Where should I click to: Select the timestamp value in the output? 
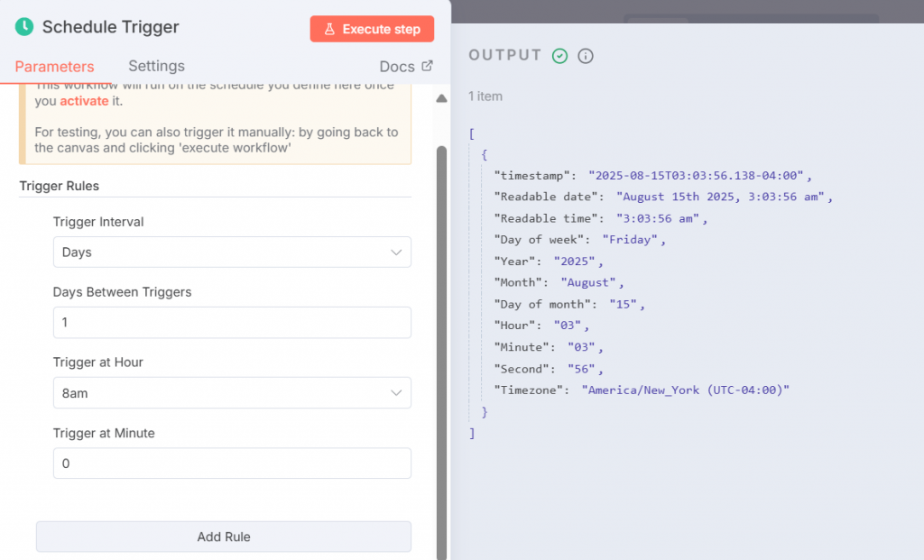click(x=700, y=175)
